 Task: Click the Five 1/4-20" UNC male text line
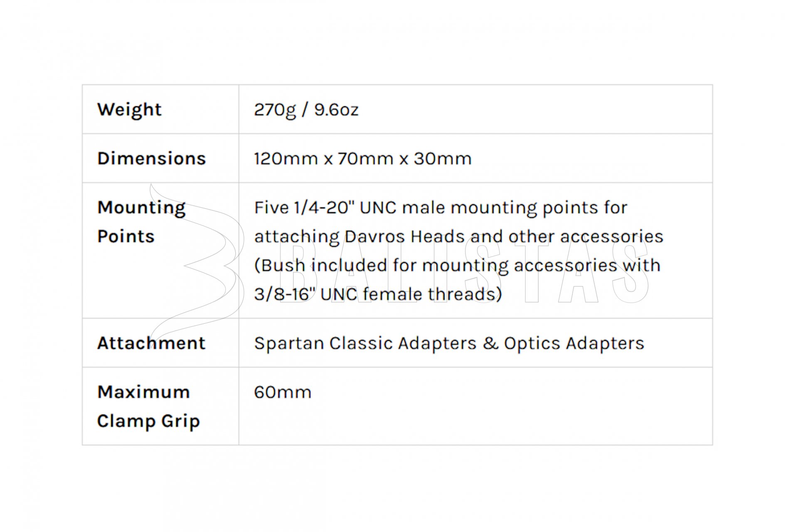pyautogui.click(x=441, y=208)
